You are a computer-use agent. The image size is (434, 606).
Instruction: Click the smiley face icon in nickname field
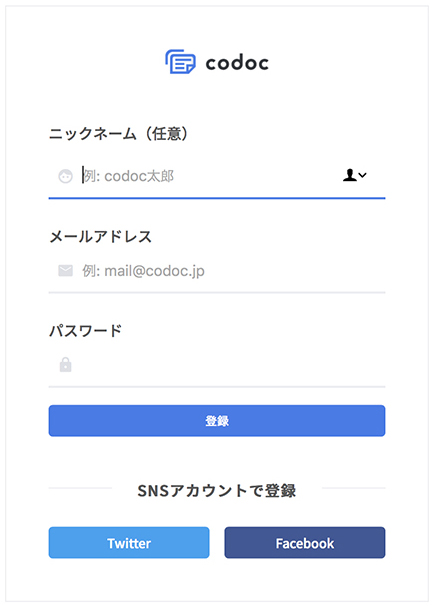[x=65, y=176]
